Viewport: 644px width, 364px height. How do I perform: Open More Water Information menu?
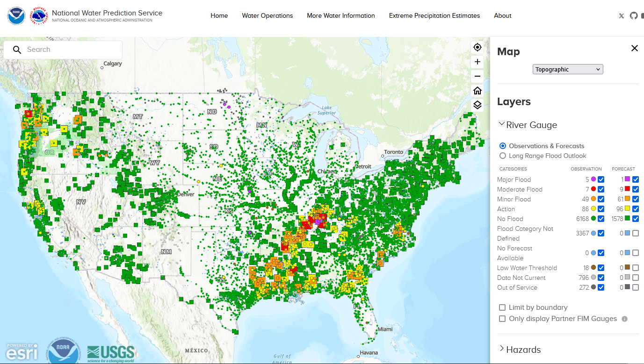341,15
